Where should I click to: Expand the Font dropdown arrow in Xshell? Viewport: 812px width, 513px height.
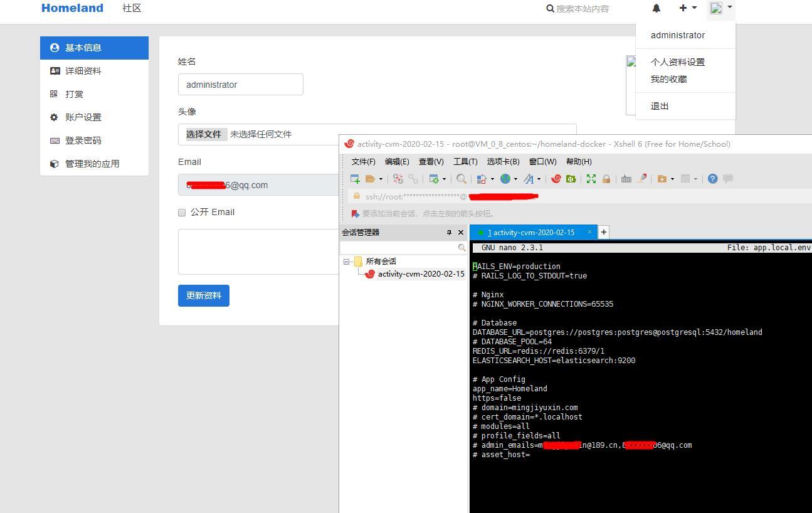539,179
